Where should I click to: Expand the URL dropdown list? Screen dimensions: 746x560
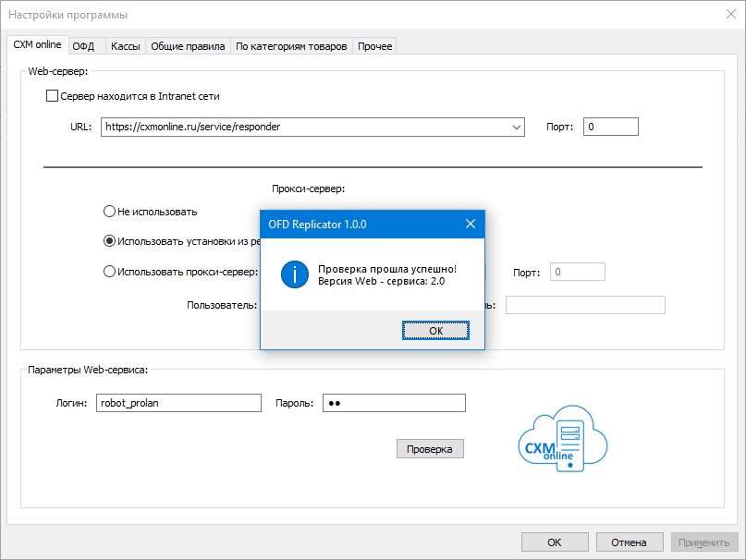tap(515, 127)
